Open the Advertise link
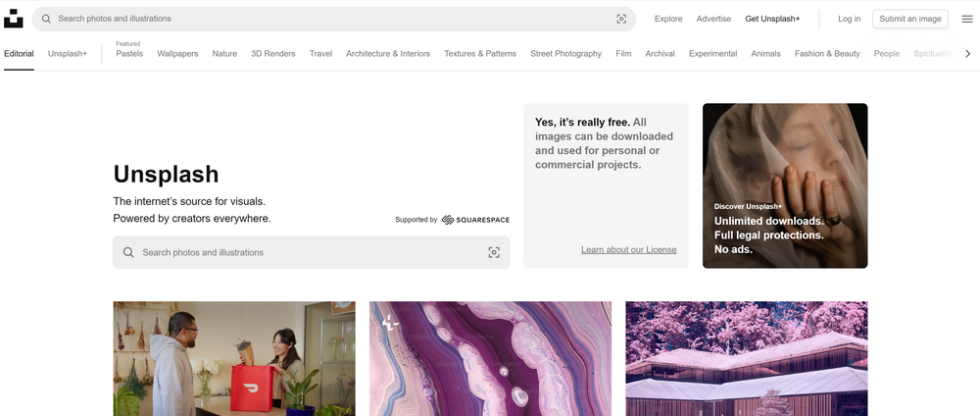Image resolution: width=980 pixels, height=416 pixels. point(713,19)
